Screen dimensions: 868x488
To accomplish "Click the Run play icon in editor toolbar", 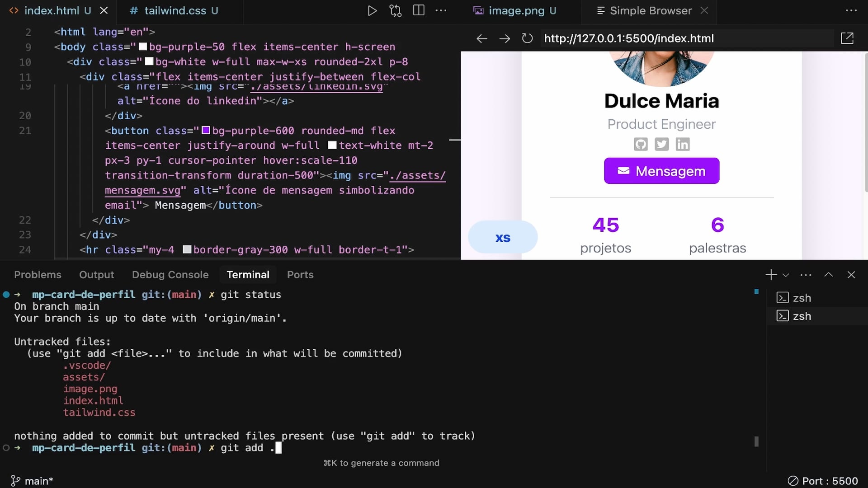I will (372, 10).
